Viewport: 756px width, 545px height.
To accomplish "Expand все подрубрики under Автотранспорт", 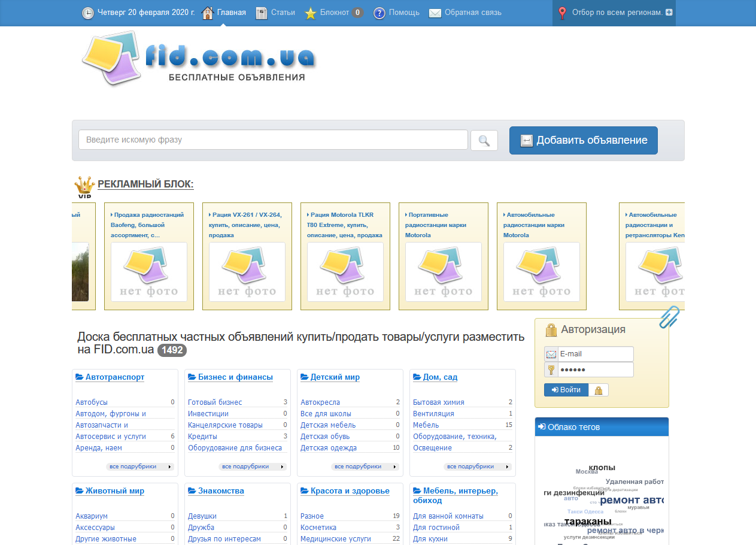I will click(x=140, y=467).
